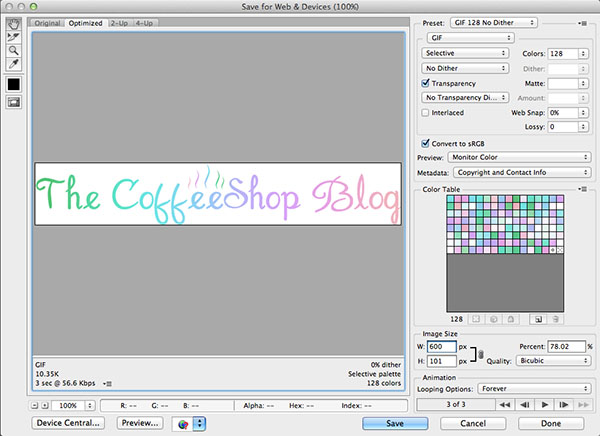The height and width of the screenshot is (436, 600).
Task: Click the Save button
Action: click(x=395, y=423)
